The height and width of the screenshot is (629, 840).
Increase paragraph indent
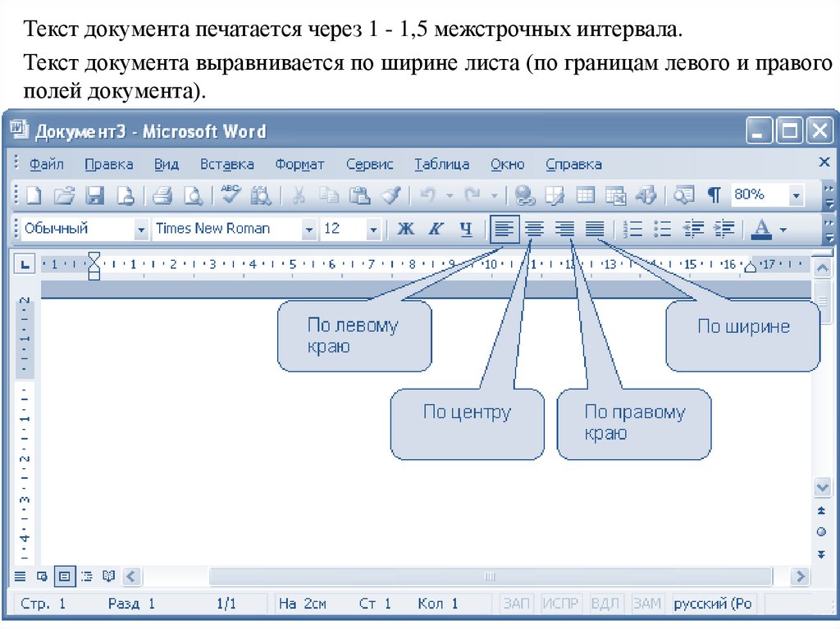point(724,230)
